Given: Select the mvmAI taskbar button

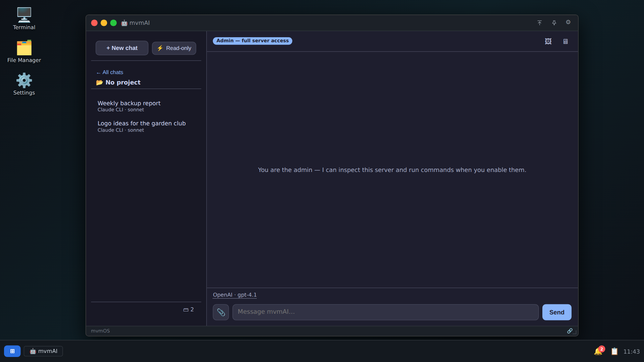Looking at the screenshot, I should (43, 351).
